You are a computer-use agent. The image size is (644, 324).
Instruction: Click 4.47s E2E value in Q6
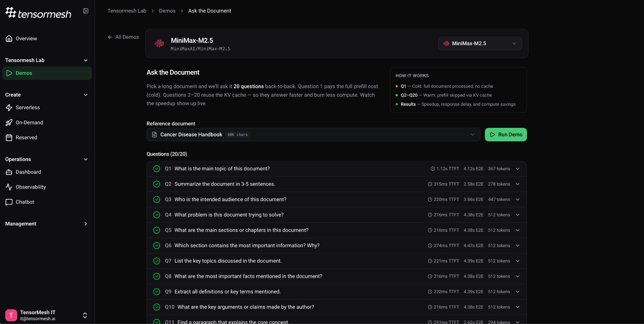coord(473,246)
